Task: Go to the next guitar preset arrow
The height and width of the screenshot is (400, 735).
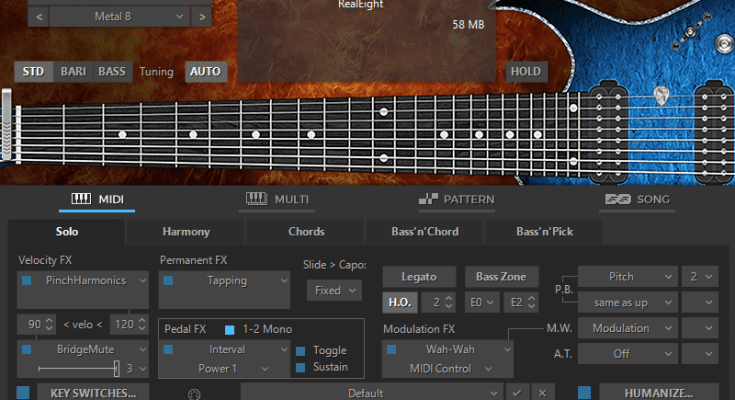Action: (x=202, y=16)
